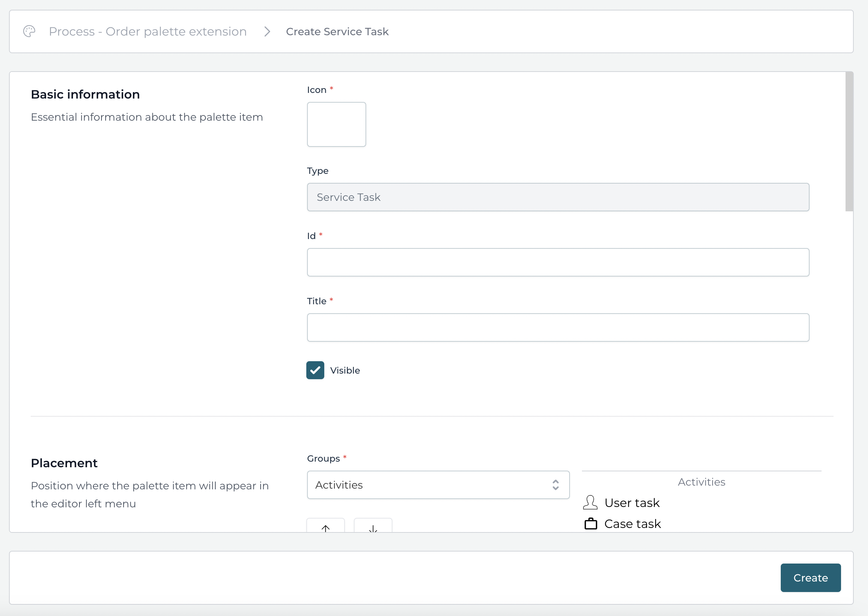Screen dimensions: 868x616
Task: Select the Create Service Task breadcrumb item
Action: [x=337, y=31]
